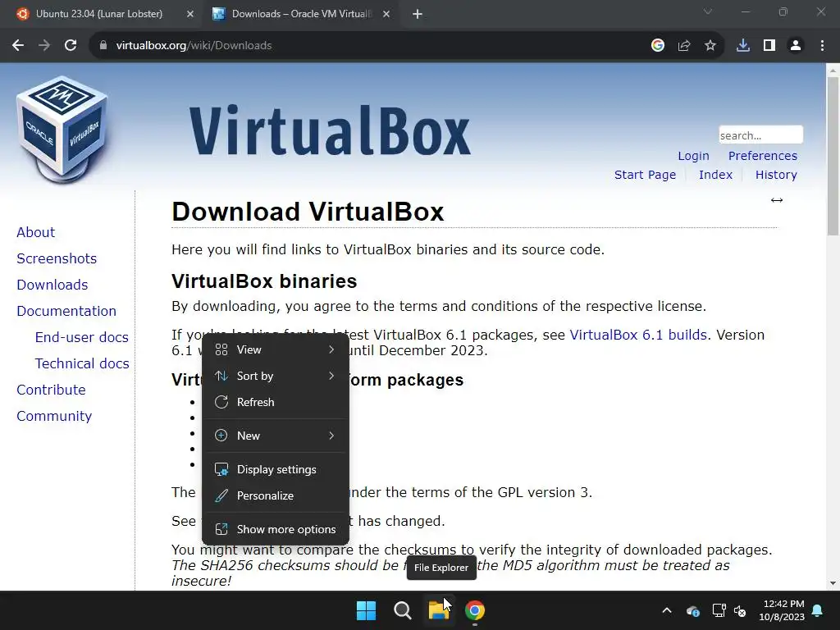The width and height of the screenshot is (840, 630).
Task: Open the Downloads sidebar link
Action: 52,285
